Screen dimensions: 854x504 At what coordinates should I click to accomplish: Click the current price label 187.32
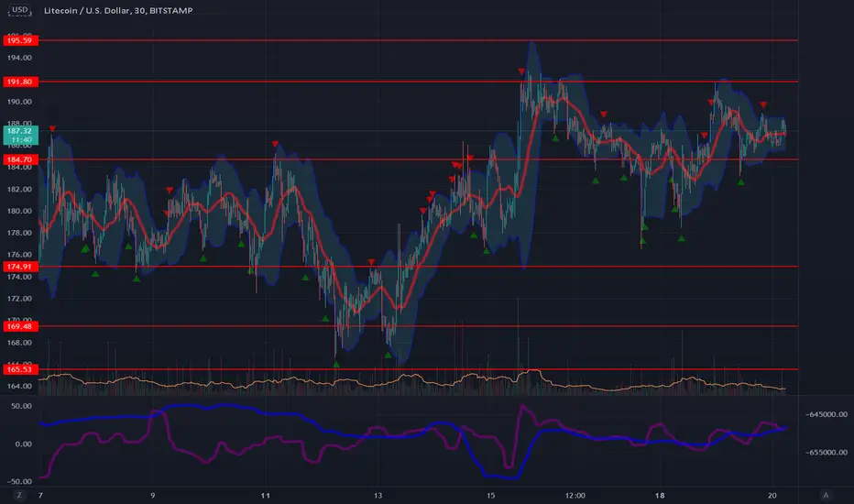click(x=20, y=131)
